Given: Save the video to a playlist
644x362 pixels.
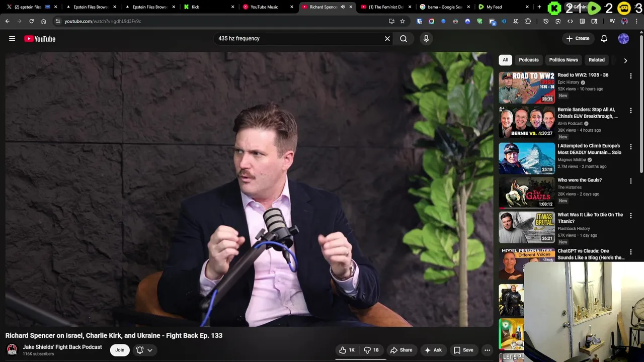Looking at the screenshot, I should (463, 350).
